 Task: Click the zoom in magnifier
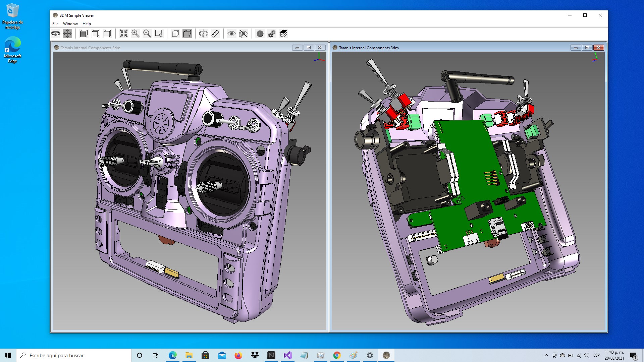[x=136, y=34]
